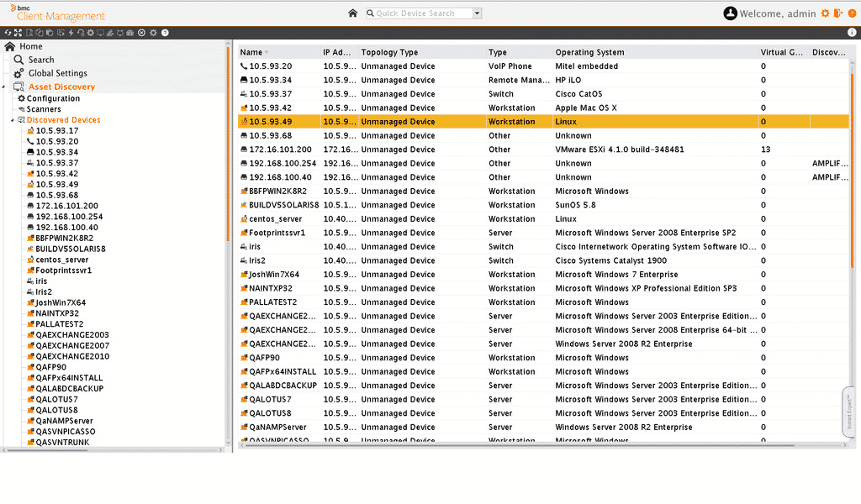The height and width of the screenshot is (504, 861).
Task: Open help via the white question mark toolbar icon
Action: tap(165, 33)
